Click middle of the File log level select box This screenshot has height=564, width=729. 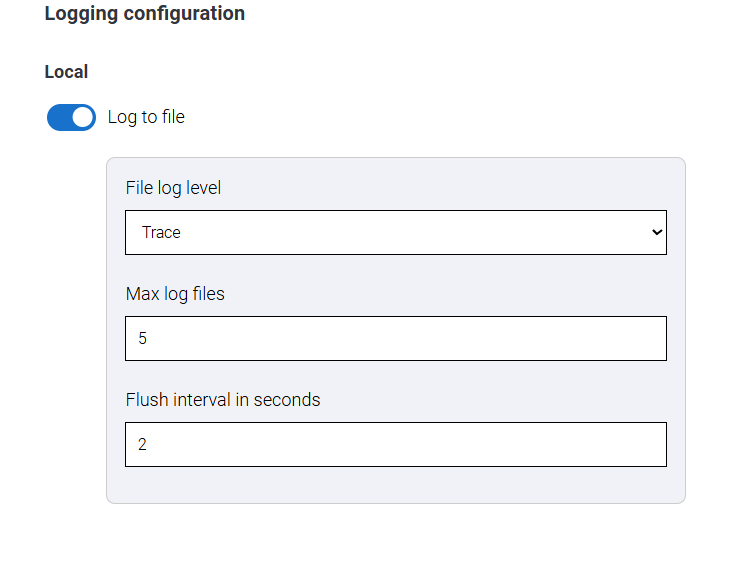pos(396,232)
